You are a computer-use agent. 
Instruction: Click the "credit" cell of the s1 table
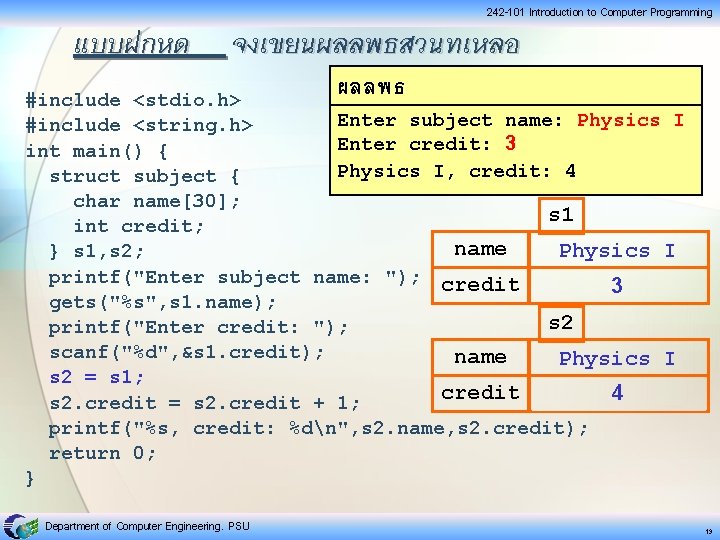pyautogui.click(x=480, y=285)
